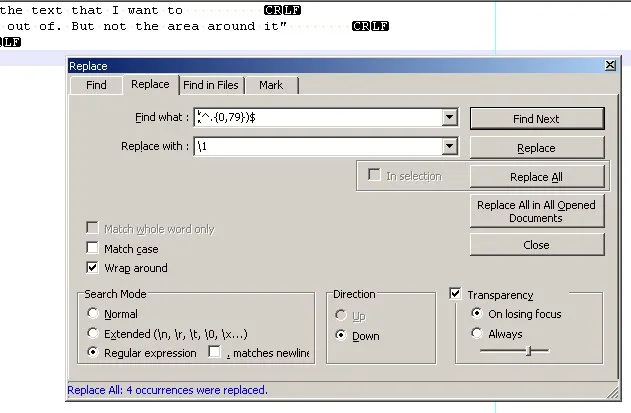631x413 pixels.
Task: Uncheck the Transparency checkbox
Action: pyautogui.click(x=455, y=293)
